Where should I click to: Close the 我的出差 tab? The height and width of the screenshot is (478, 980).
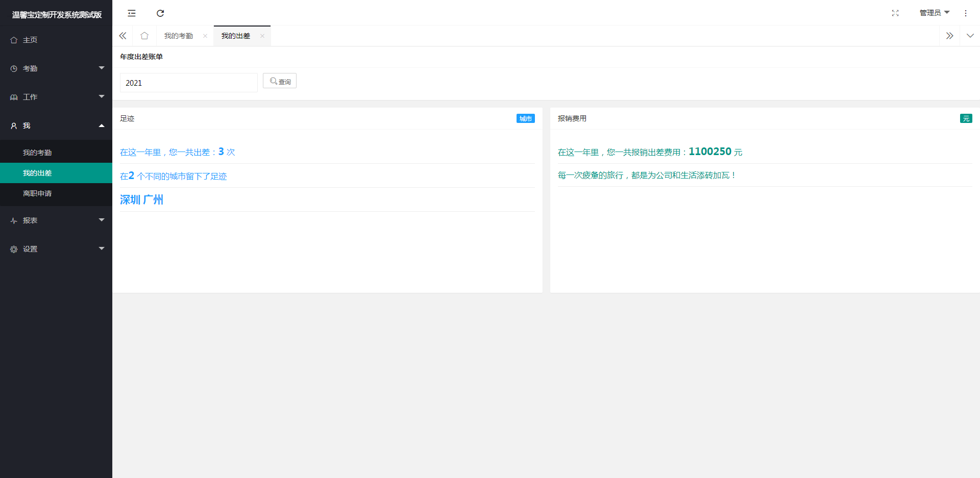262,36
